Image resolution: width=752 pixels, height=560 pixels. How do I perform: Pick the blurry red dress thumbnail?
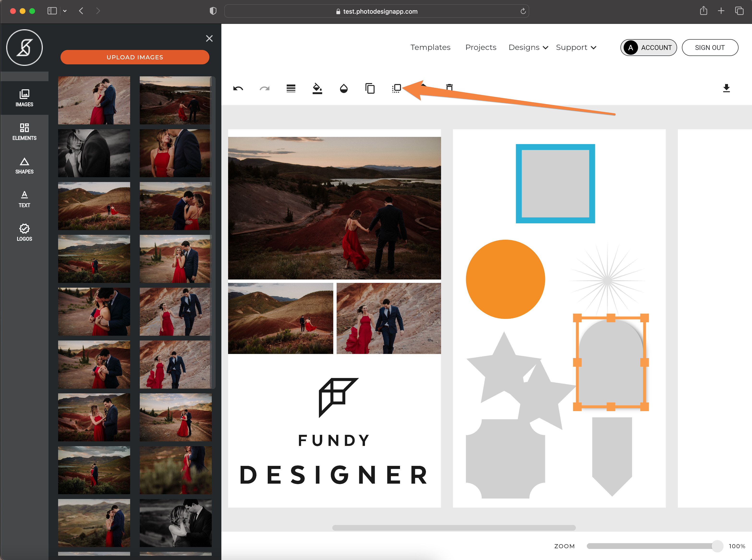[176, 470]
